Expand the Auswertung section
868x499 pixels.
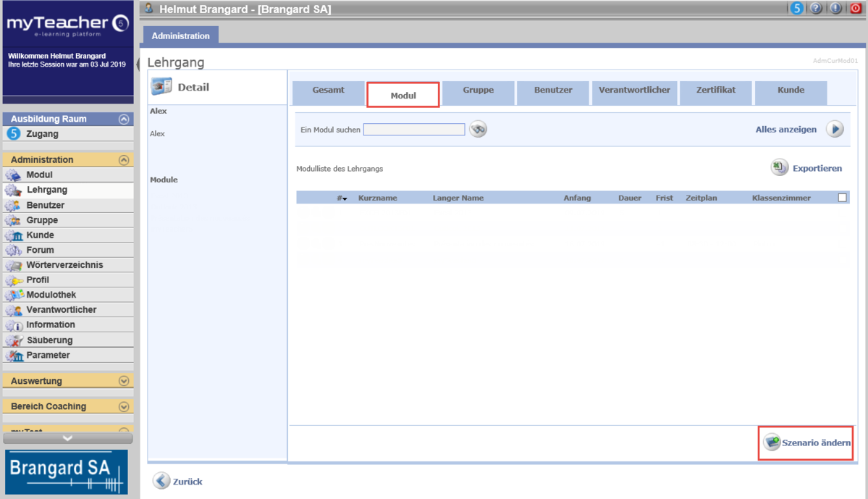[x=124, y=381]
